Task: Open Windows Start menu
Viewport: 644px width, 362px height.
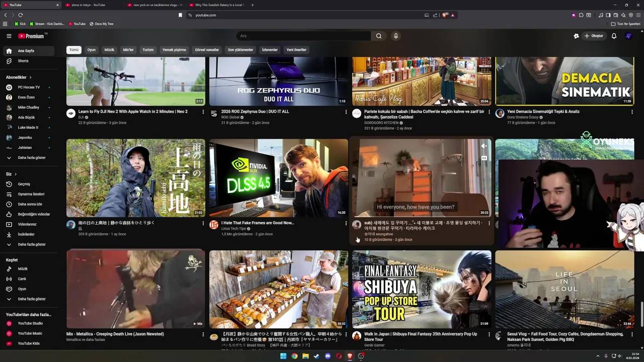Action: [x=283, y=356]
